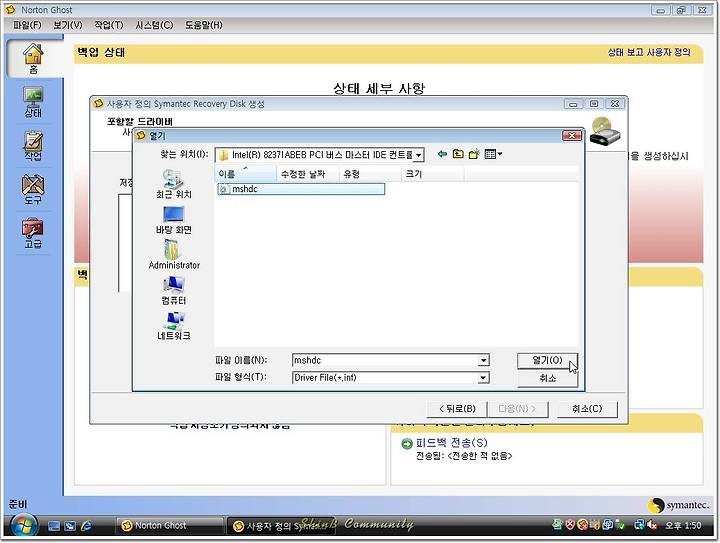Click Show Desktop quick launch icon
Screen dimensions: 720x543
54,526
